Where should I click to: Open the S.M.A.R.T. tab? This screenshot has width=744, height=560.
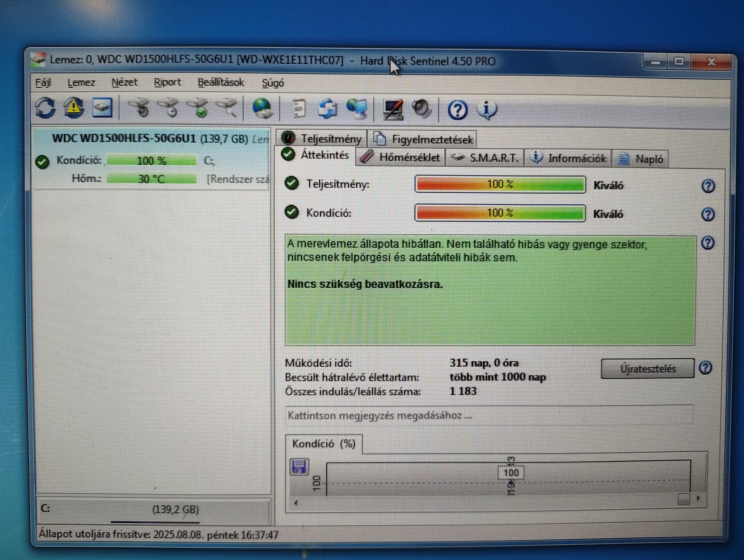tap(485, 158)
